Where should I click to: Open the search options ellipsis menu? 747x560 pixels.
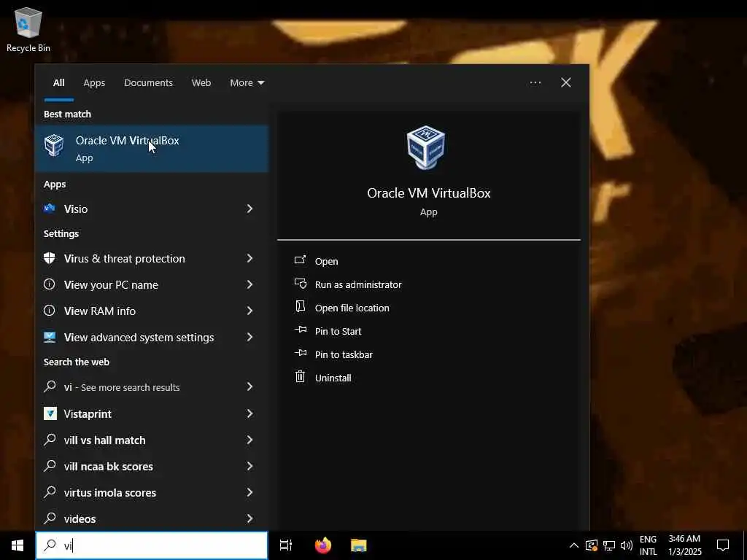coord(535,83)
